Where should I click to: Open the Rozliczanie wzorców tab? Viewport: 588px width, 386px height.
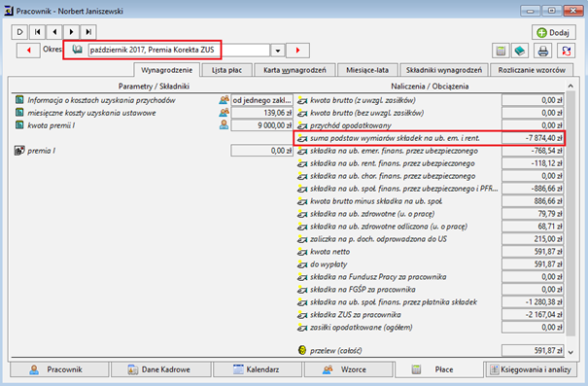coord(532,70)
